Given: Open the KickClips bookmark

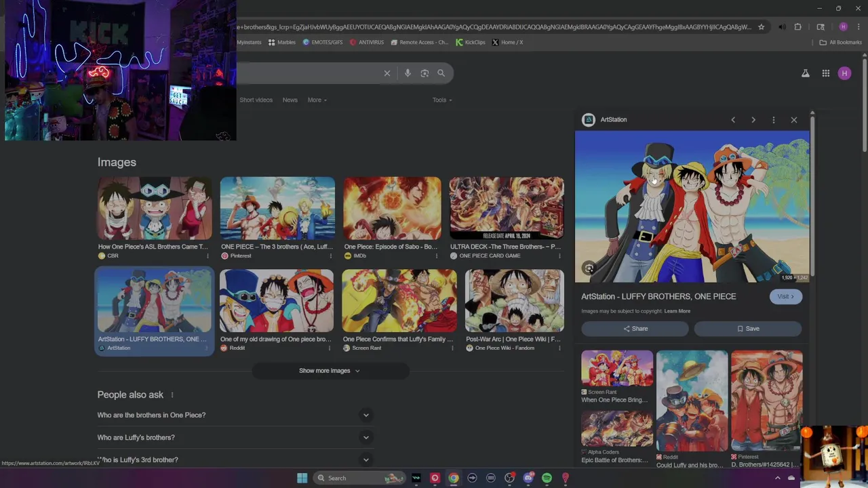Looking at the screenshot, I should pos(471,42).
